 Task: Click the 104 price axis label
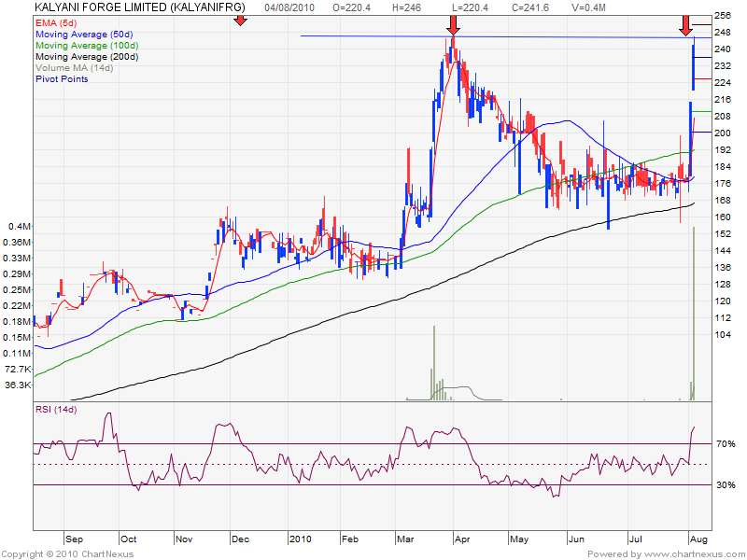723,334
